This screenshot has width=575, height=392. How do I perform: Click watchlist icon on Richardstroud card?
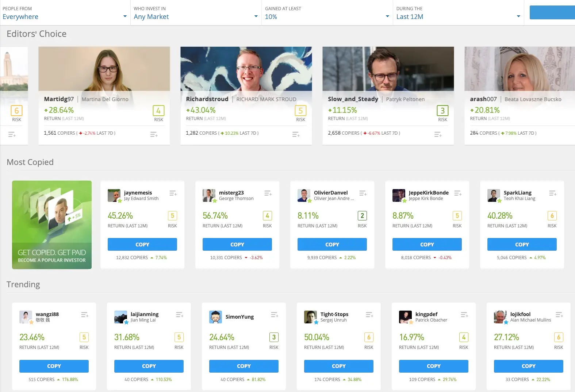pyautogui.click(x=296, y=135)
